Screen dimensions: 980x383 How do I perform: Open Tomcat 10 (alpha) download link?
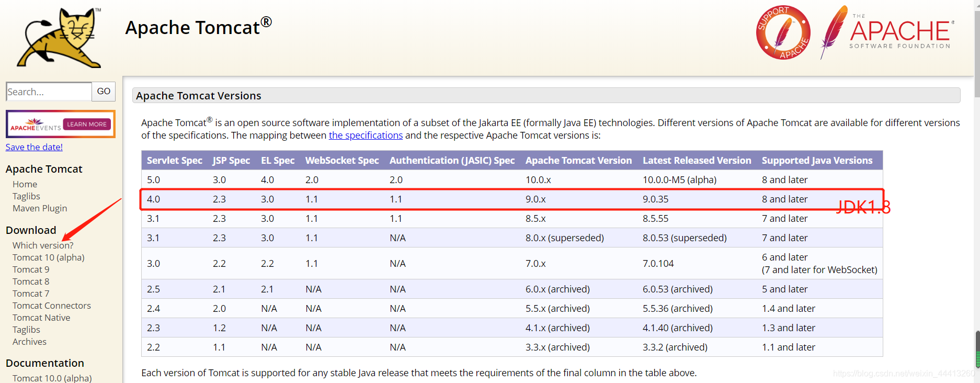49,257
